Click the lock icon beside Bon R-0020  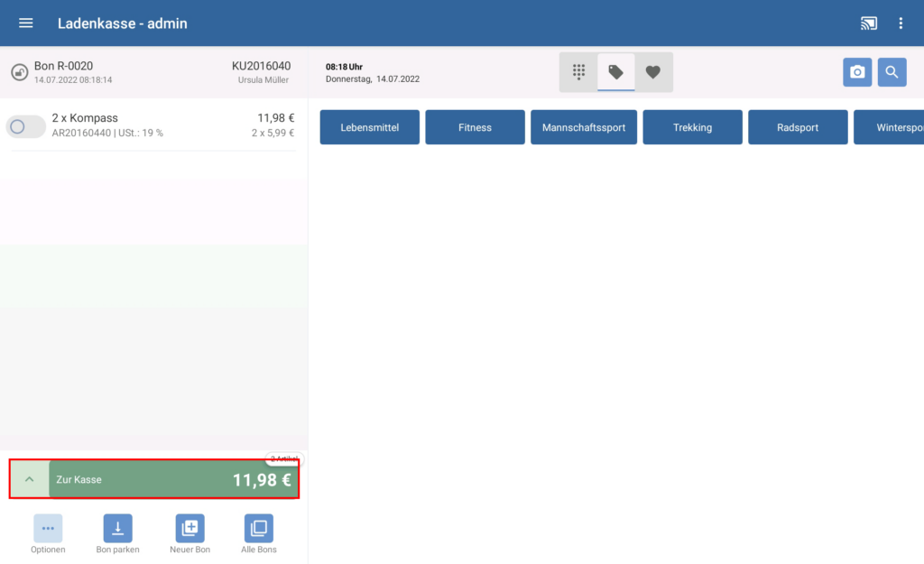pos(18,72)
